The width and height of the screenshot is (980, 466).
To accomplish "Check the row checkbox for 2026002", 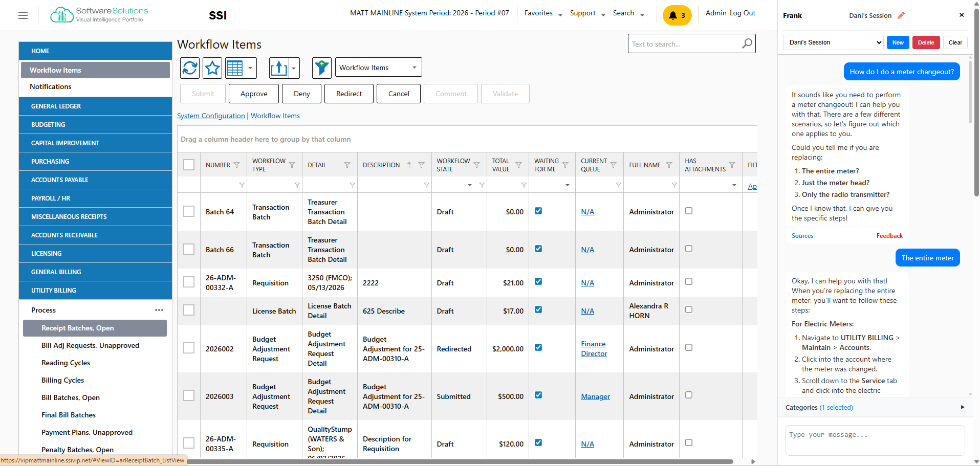I will click(x=189, y=348).
